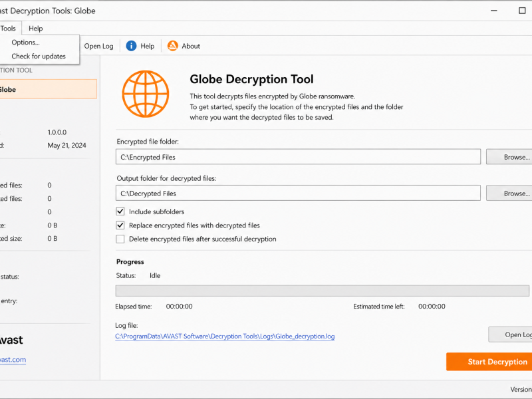Click Open Log in the toolbar
The width and height of the screenshot is (532, 399).
pyautogui.click(x=98, y=46)
